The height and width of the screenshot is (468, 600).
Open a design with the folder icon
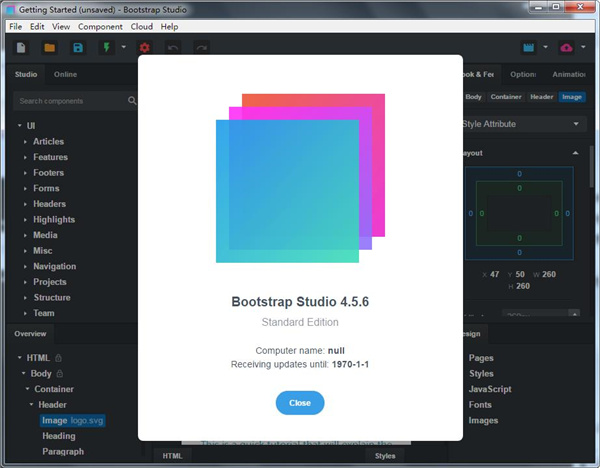pos(49,48)
